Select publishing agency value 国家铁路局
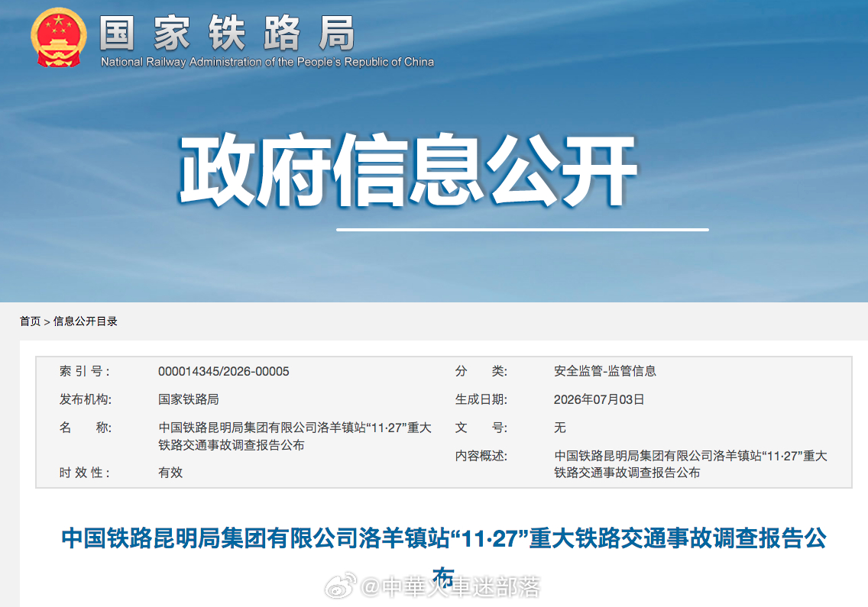Viewport: 868px width, 607px height. (188, 399)
